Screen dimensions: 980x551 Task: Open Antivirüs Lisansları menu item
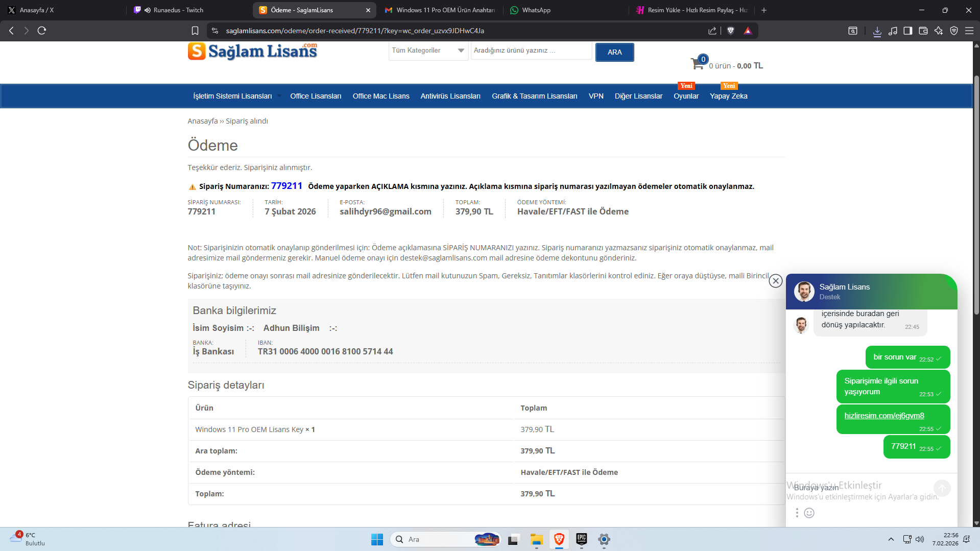[x=450, y=96]
